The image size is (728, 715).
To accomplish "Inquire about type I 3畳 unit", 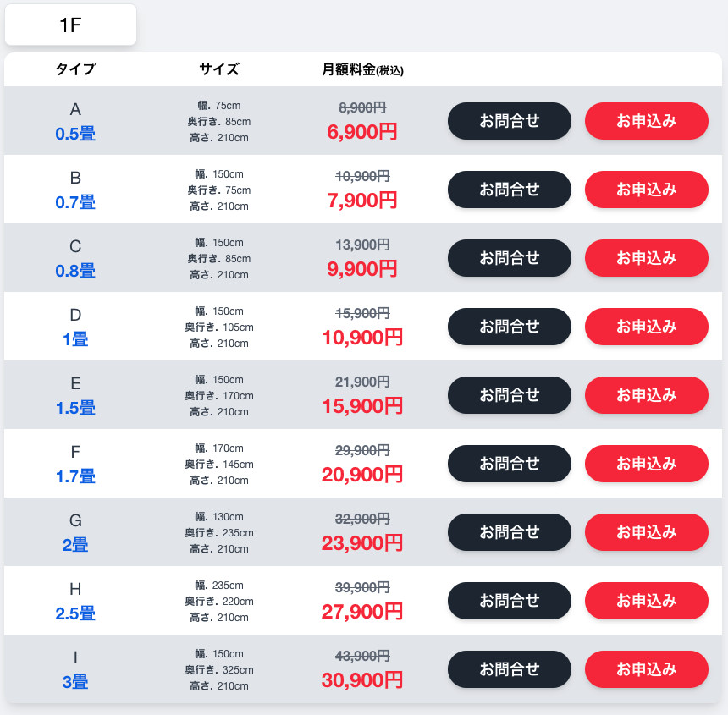I will pyautogui.click(x=509, y=668).
